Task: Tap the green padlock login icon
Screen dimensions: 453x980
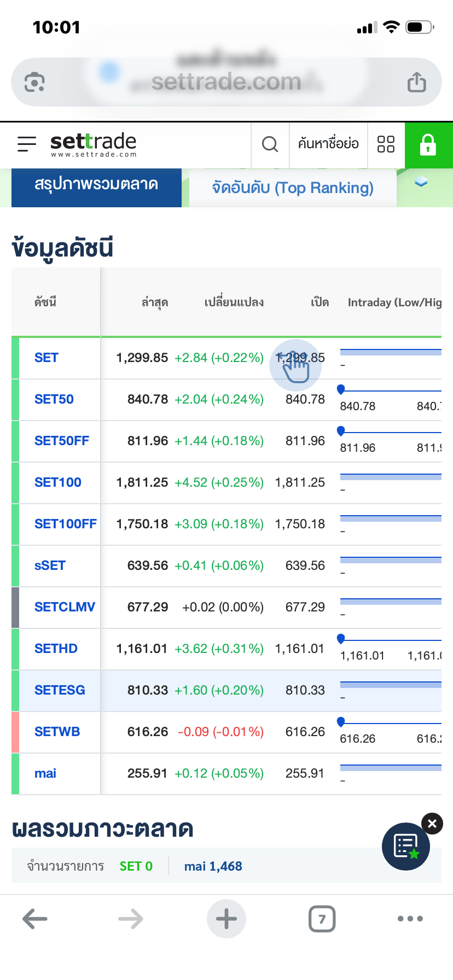Action: coord(428,145)
